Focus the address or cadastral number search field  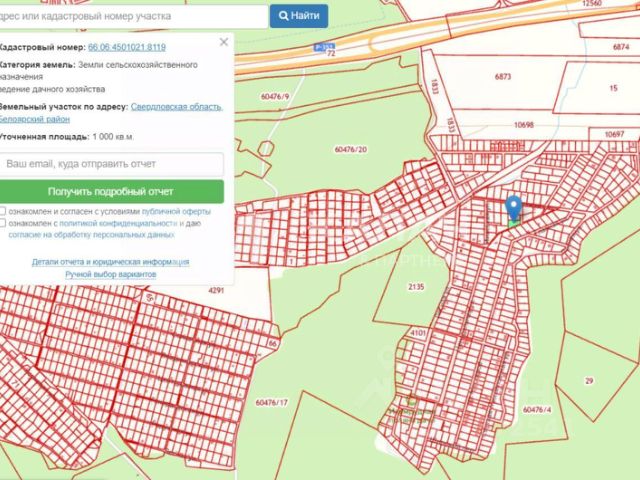pyautogui.click(x=133, y=16)
